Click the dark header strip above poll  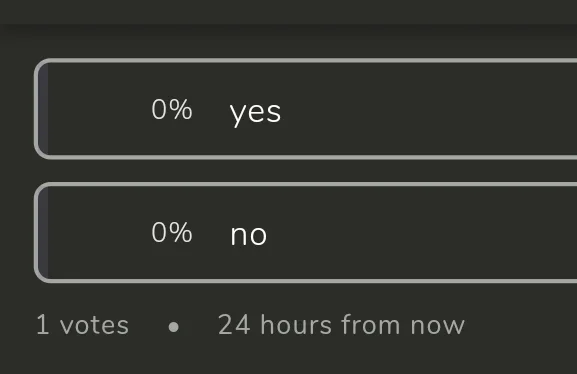288,12
